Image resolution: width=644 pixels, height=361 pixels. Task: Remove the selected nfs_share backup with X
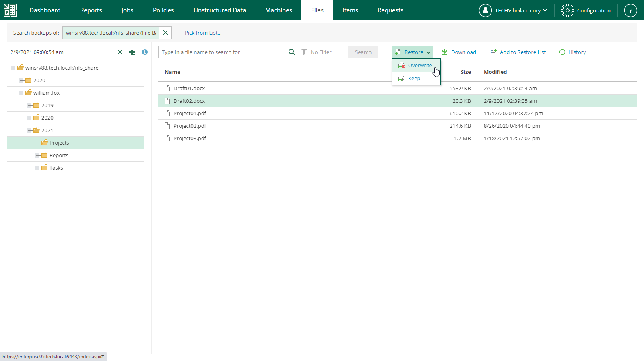[165, 33]
